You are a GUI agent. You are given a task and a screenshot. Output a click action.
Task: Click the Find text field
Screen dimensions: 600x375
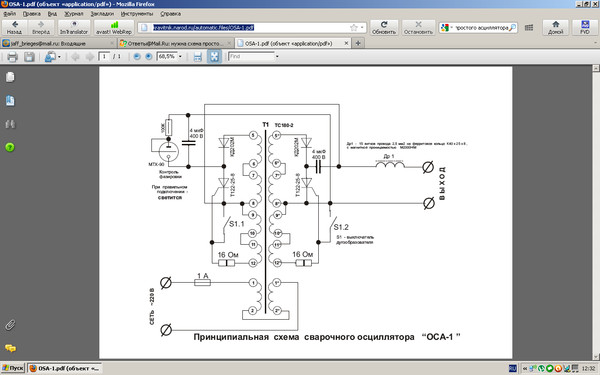pos(251,57)
